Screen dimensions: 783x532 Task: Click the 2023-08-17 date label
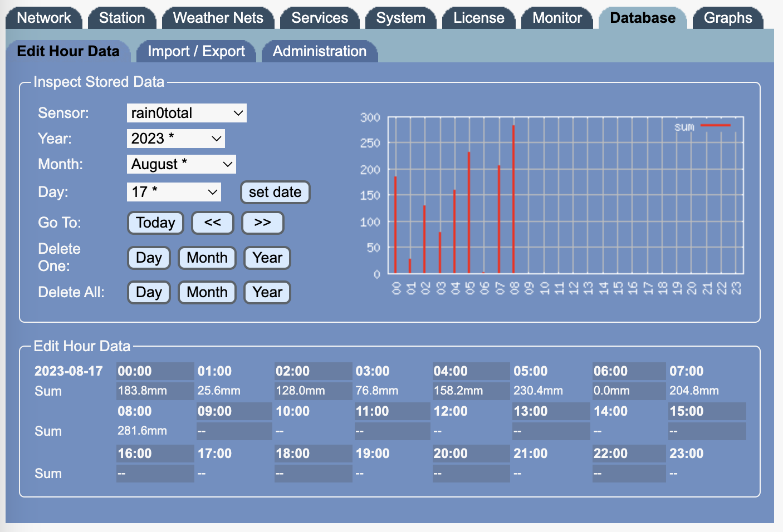click(x=68, y=371)
